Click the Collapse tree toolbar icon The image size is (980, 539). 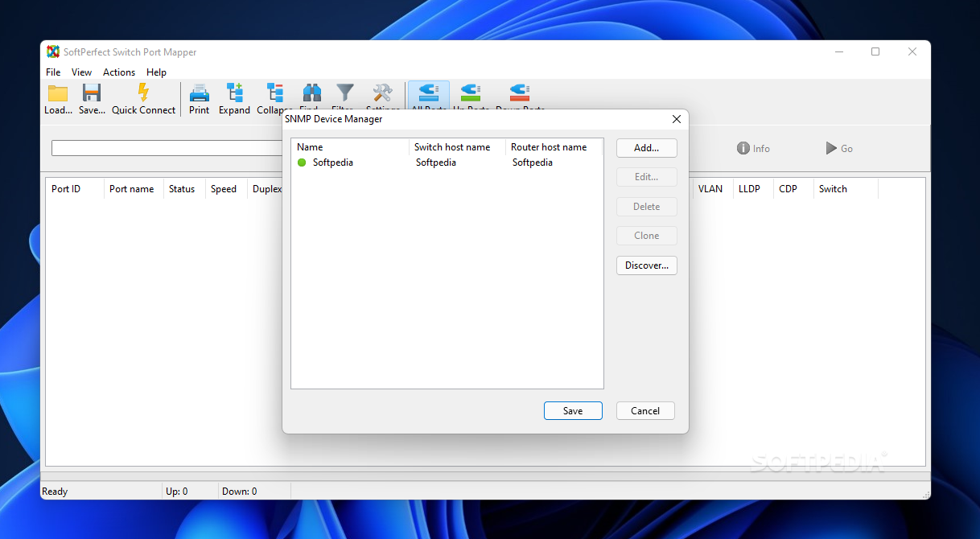(274, 93)
